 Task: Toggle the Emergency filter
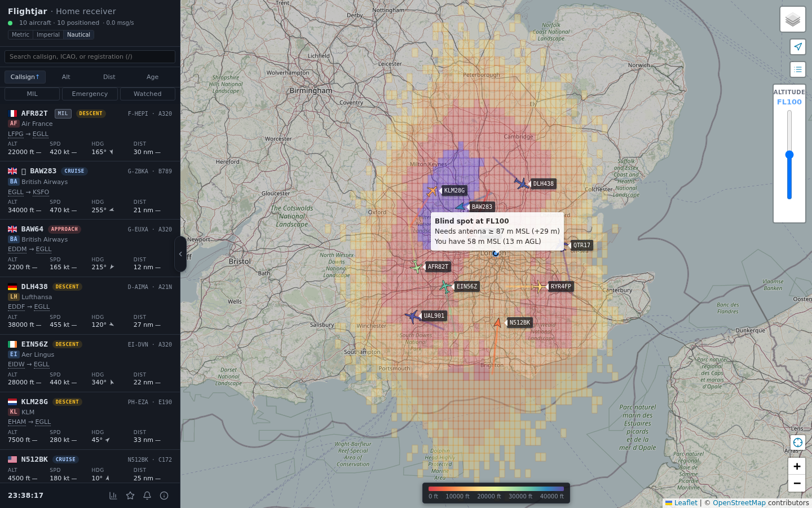90,94
